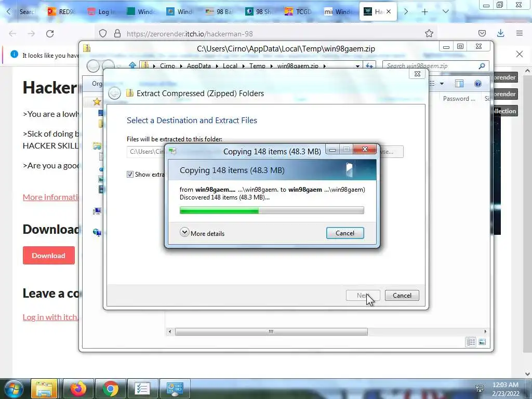Switch to the RED98 tab
Screen dimensions: 532x399
[x=61, y=11]
